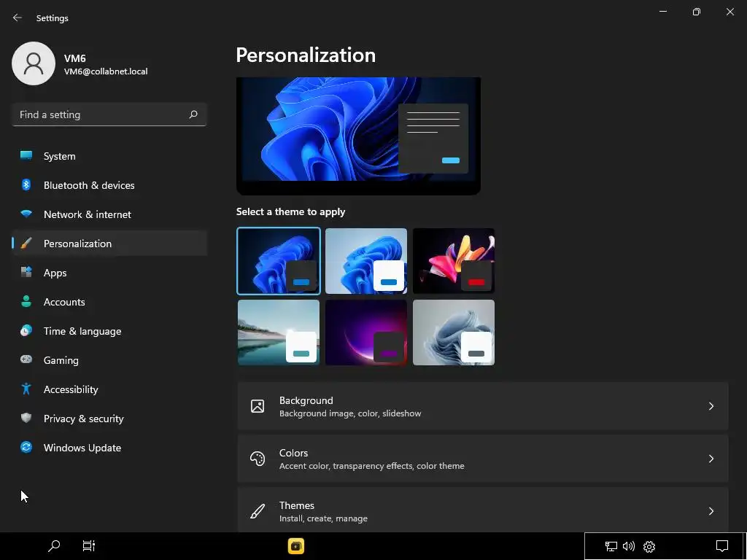Viewport: 747px width, 560px height.
Task: Click the Bluetooth icon in sidebar
Action: point(26,184)
